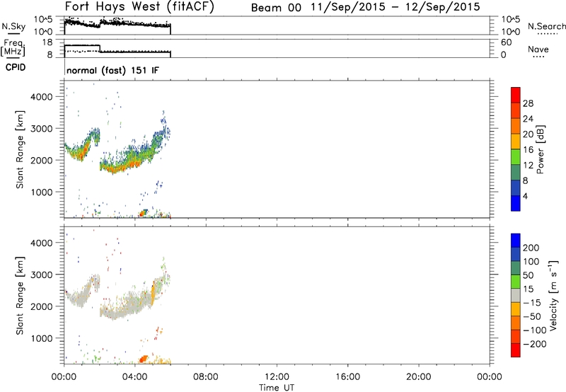
Task: Click the '20:00' time axis tick label
Action: (x=418, y=377)
